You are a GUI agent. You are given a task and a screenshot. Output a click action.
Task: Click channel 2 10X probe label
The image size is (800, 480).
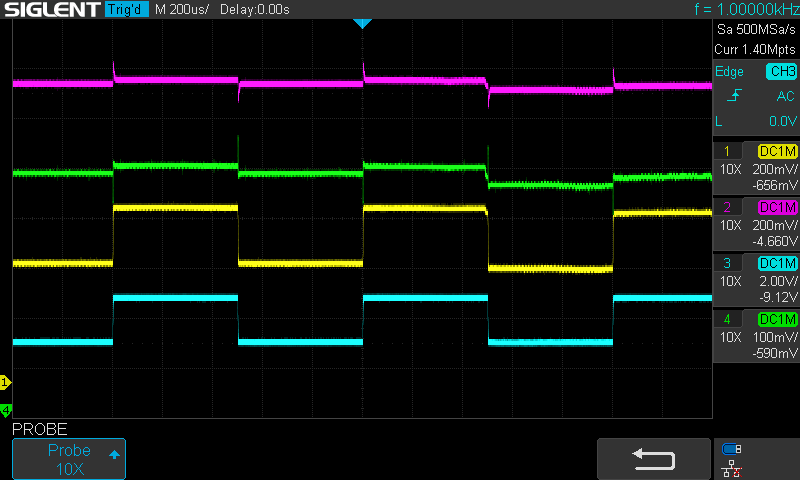pos(730,225)
